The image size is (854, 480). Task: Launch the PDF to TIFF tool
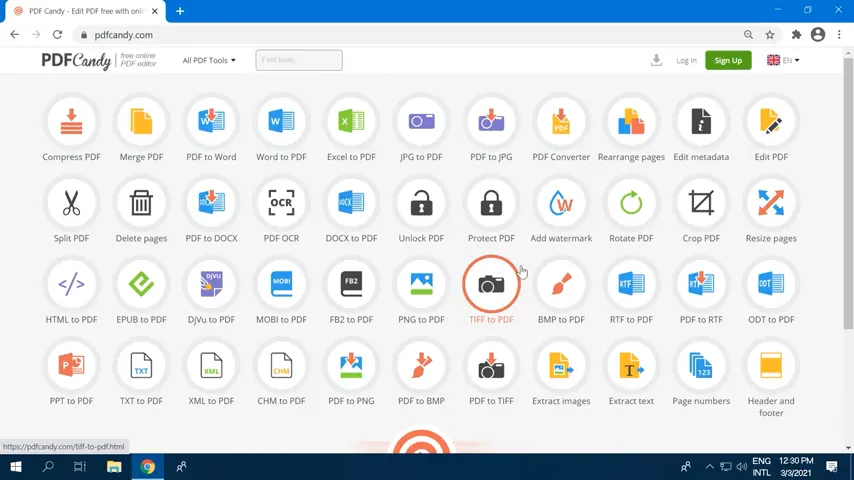coord(491,365)
